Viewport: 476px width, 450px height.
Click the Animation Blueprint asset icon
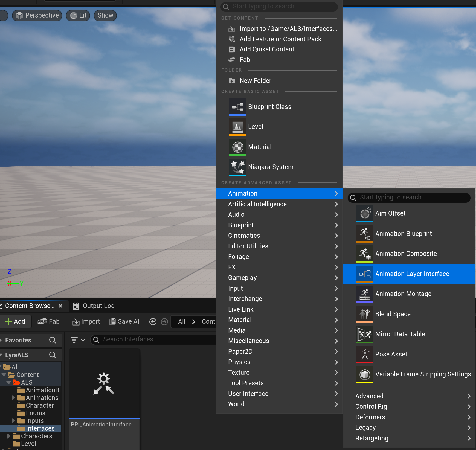(x=365, y=234)
